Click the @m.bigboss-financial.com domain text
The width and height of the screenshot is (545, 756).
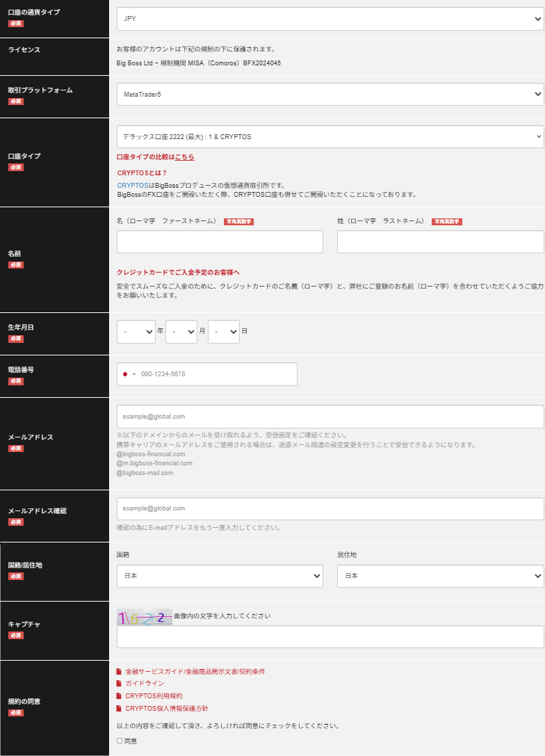[154, 463]
